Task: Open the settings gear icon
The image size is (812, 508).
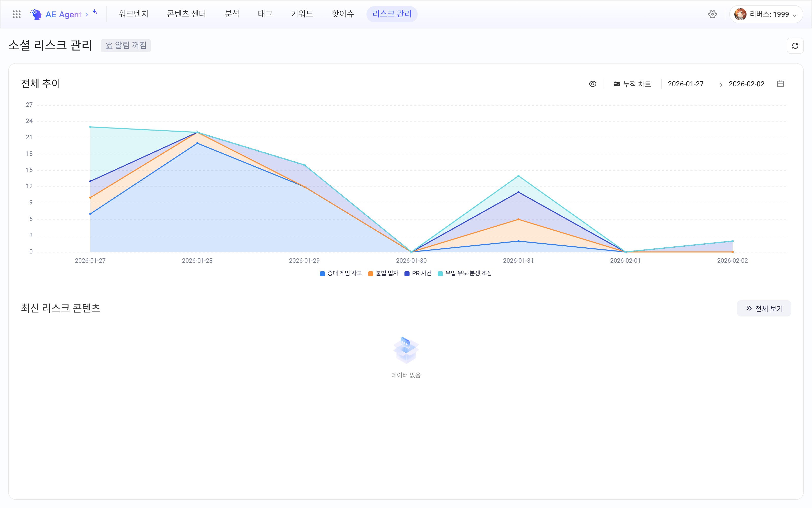Action: 712,14
